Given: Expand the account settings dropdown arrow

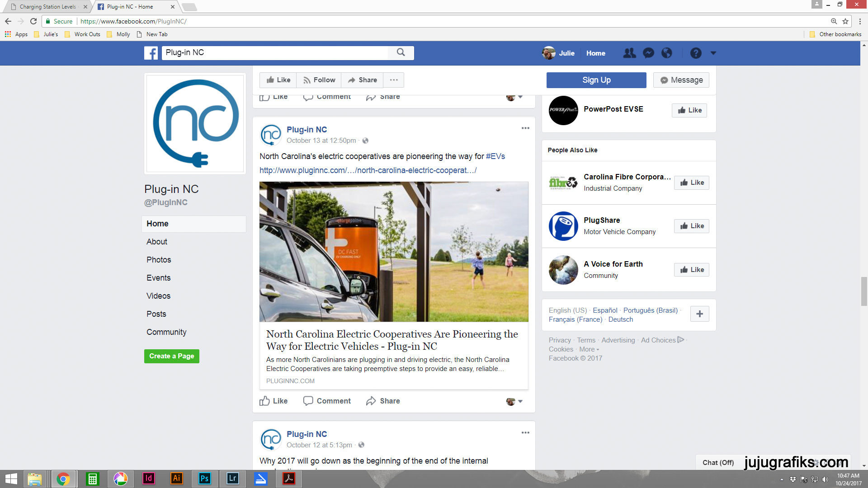Looking at the screenshot, I should [713, 53].
